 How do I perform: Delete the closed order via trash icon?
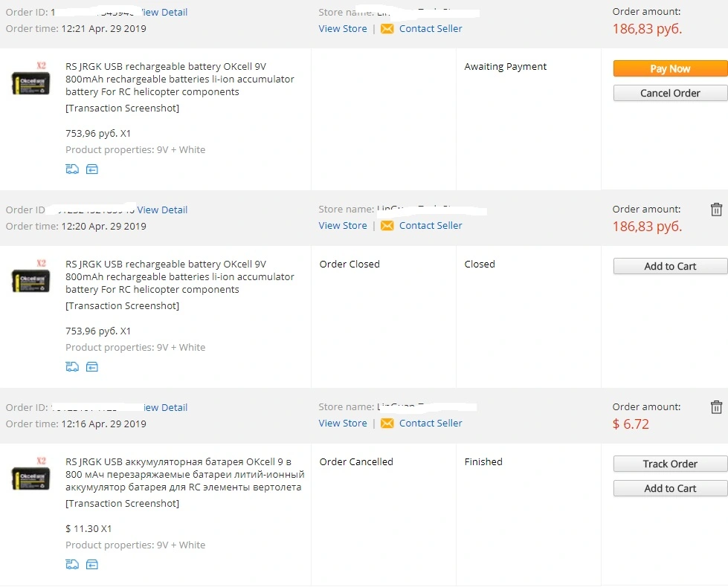716,210
